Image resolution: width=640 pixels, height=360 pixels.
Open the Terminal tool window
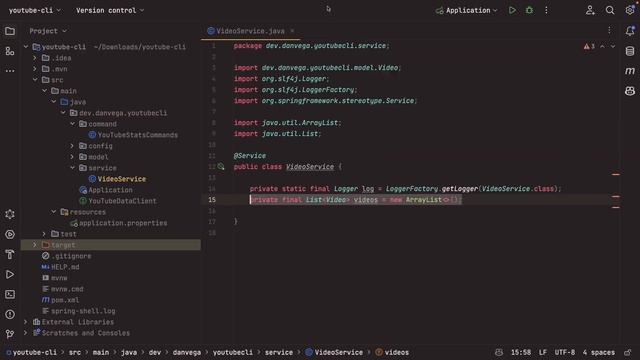click(10, 294)
